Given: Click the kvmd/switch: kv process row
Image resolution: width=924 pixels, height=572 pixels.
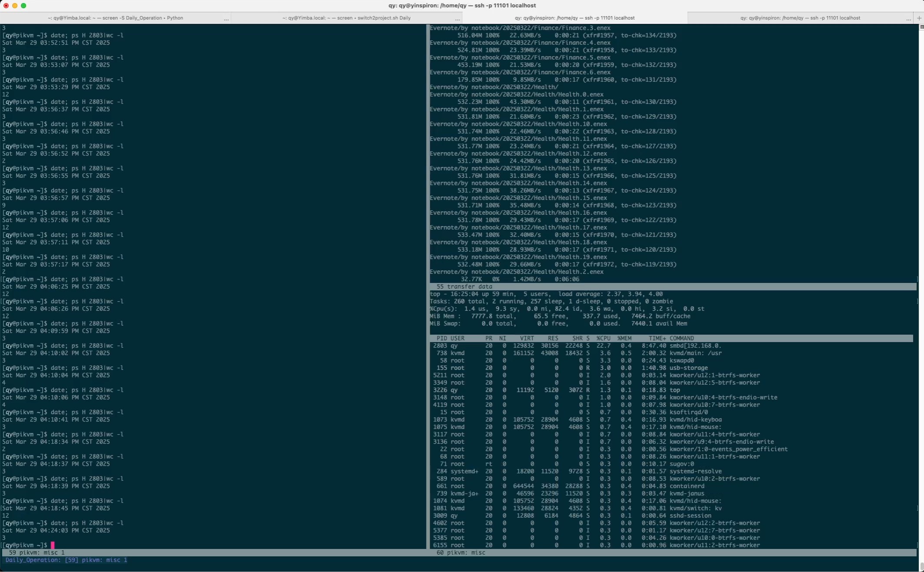Looking at the screenshot, I should tap(577, 508).
